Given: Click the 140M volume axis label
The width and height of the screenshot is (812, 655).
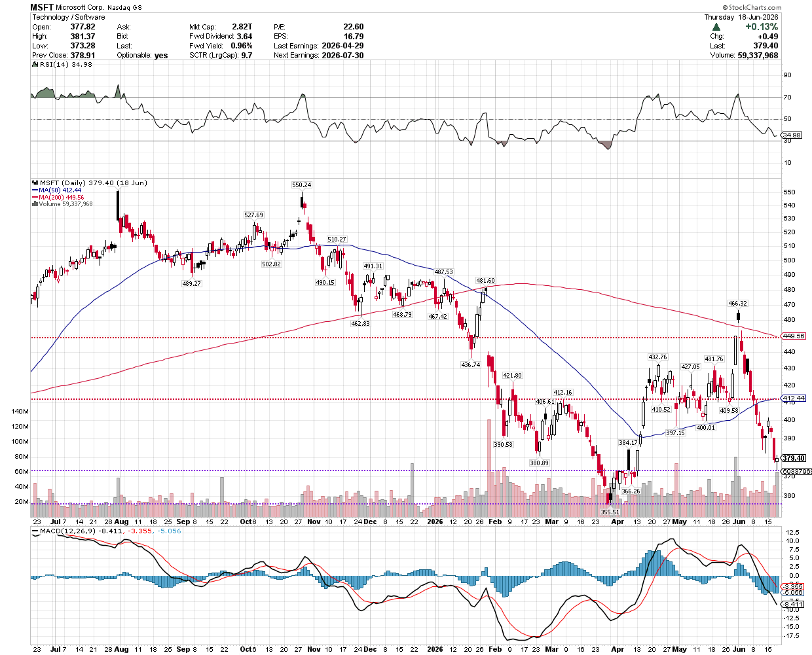Looking at the screenshot, I should tap(20, 412).
